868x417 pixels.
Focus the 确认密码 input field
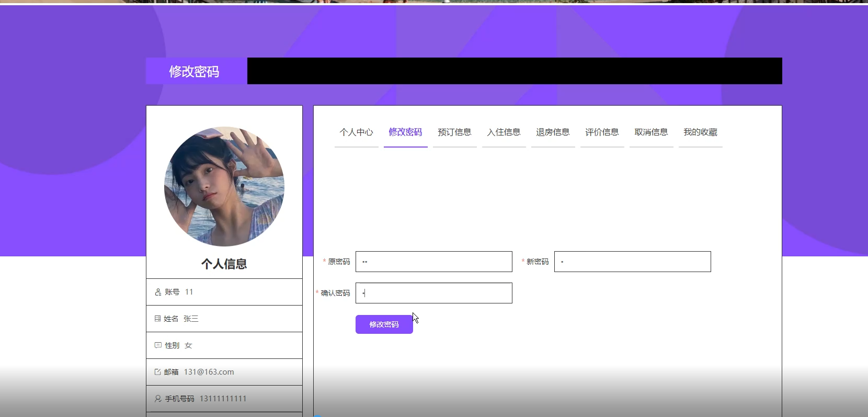tap(434, 293)
